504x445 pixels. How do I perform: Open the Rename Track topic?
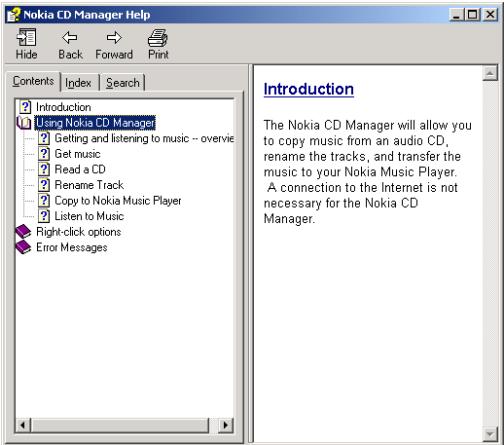pyautogui.click(x=89, y=185)
